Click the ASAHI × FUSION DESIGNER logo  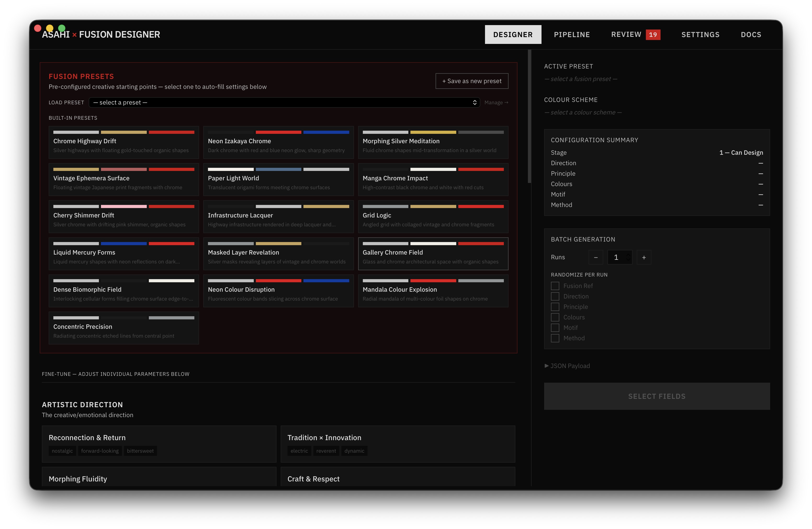101,34
